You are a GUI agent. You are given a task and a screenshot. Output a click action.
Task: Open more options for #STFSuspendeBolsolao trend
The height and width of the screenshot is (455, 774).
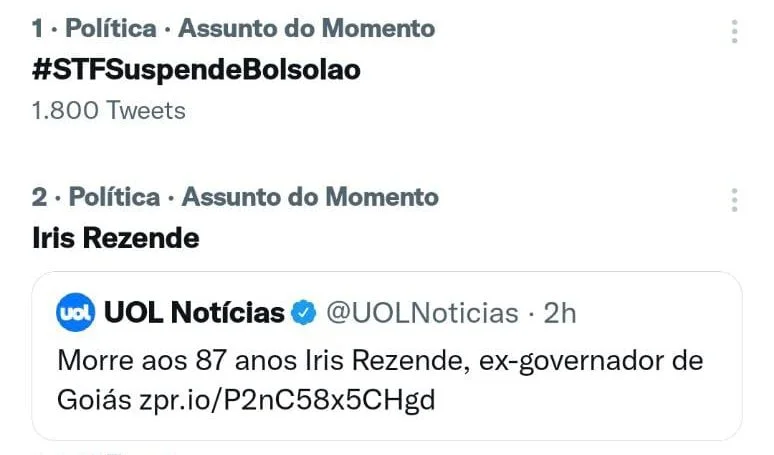coord(735,31)
